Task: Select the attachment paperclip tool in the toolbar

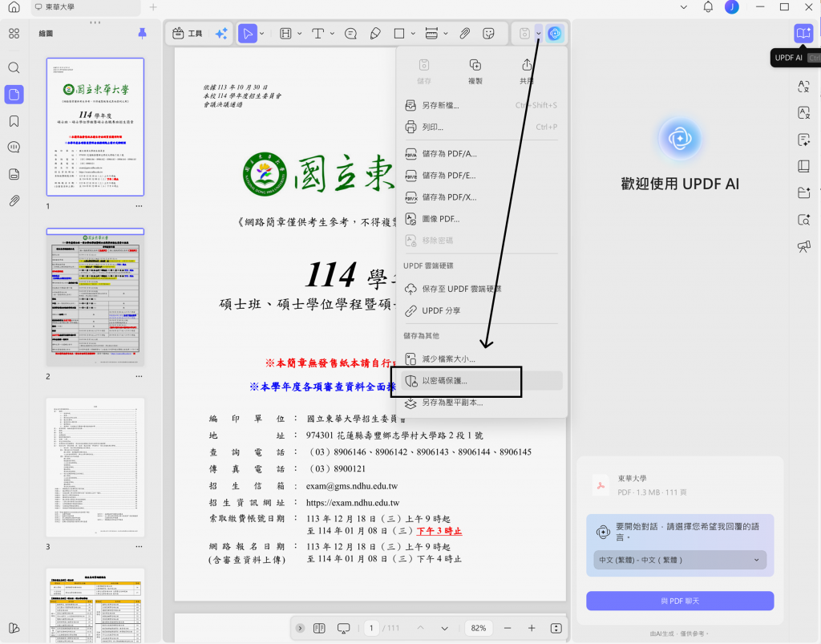Action: click(x=464, y=34)
